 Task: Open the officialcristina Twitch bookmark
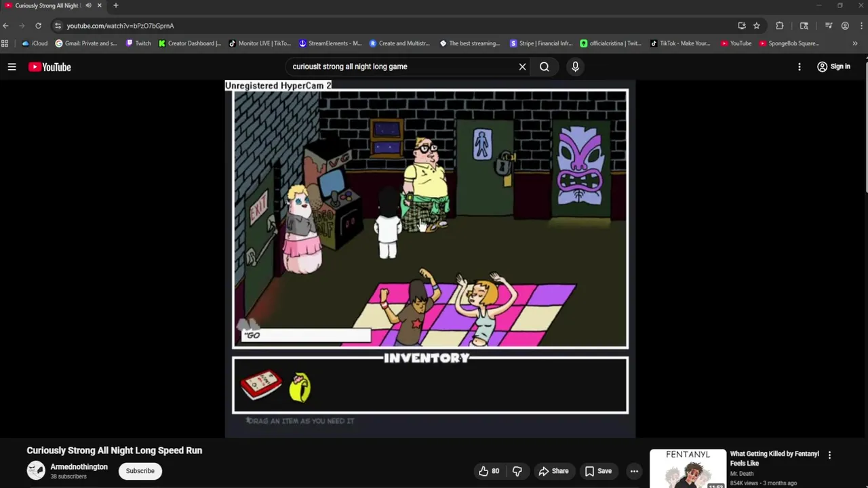click(610, 43)
